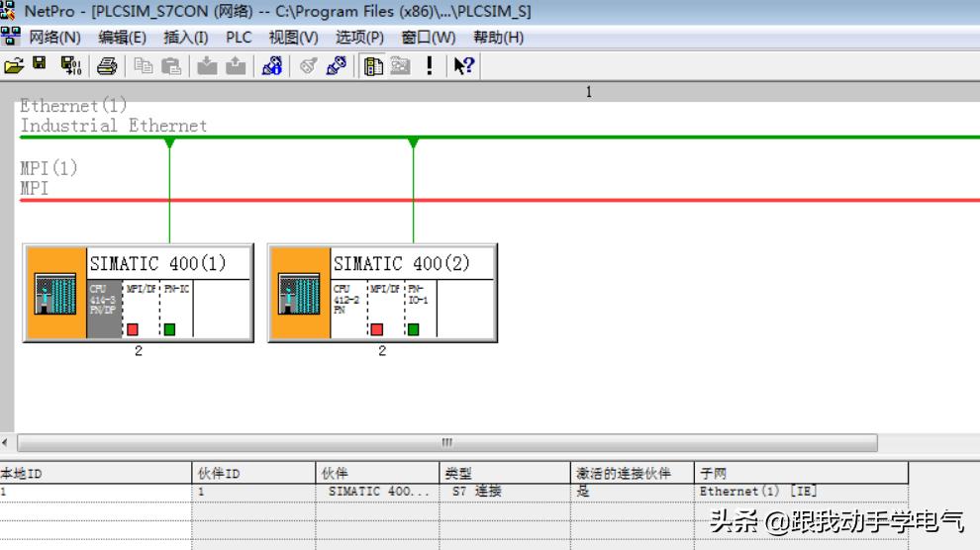Viewport: 980px width, 550px height.
Task: Open the 插入(I) menu
Action: click(186, 38)
